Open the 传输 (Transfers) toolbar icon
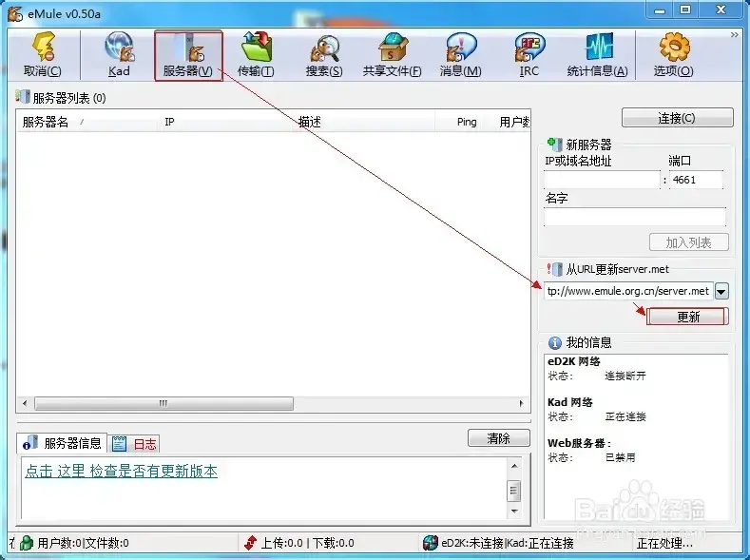 pos(257,54)
